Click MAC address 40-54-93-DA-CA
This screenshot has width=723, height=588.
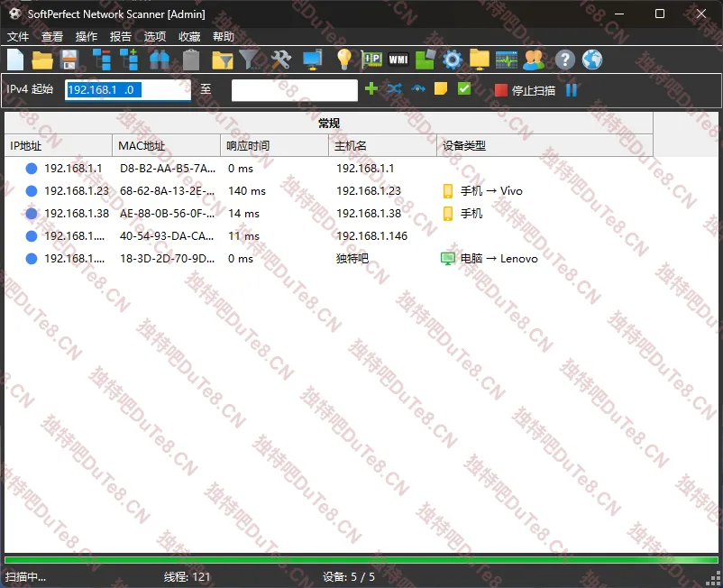click(167, 236)
